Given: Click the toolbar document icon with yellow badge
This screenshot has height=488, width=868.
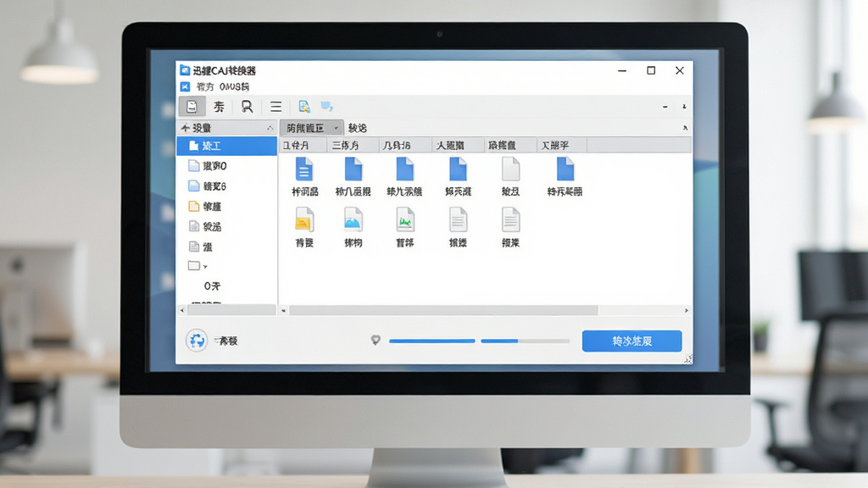Looking at the screenshot, I should (304, 106).
